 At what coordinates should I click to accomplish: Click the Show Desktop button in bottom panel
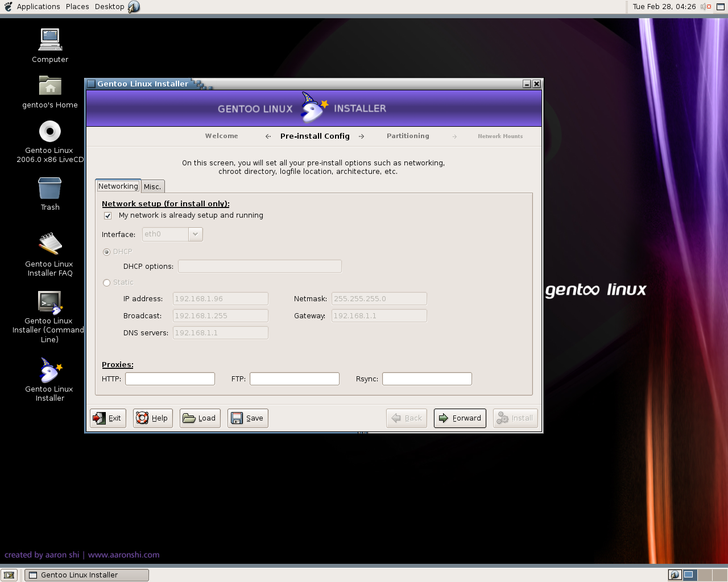tap(9, 575)
